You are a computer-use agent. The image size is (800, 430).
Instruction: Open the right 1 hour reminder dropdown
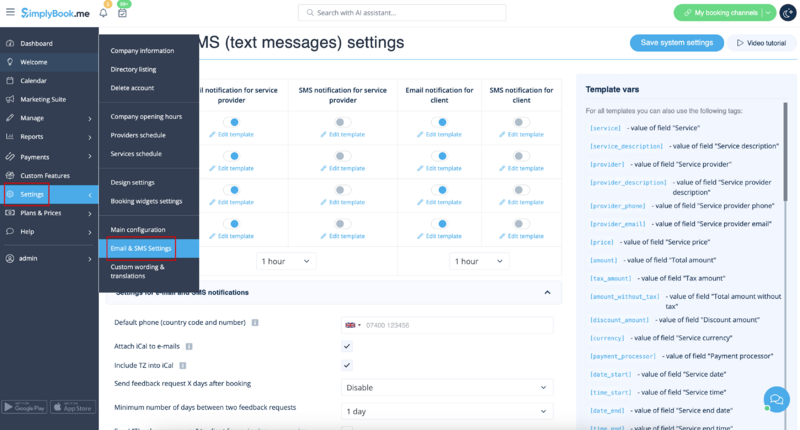click(x=479, y=261)
